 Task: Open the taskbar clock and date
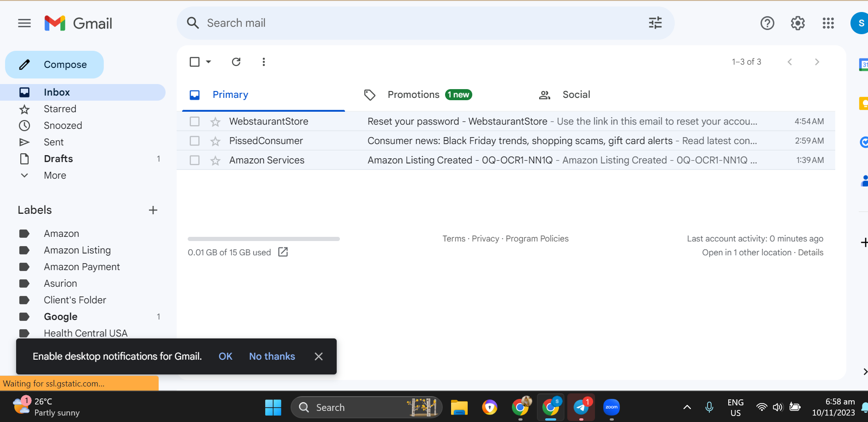point(833,407)
